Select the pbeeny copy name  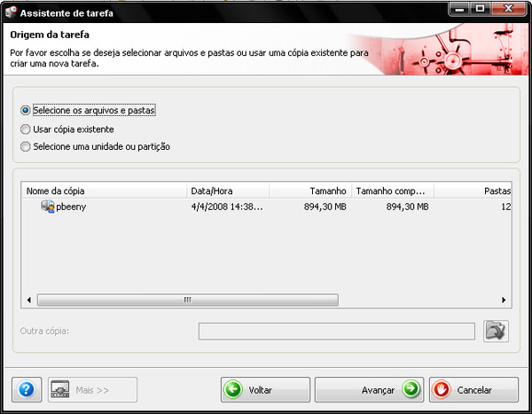click(71, 207)
